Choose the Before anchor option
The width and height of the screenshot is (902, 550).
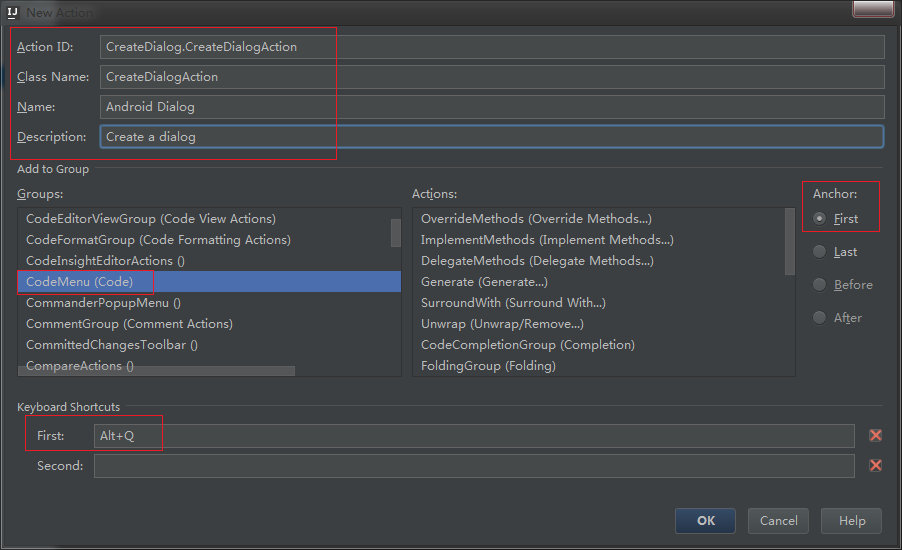tap(820, 284)
